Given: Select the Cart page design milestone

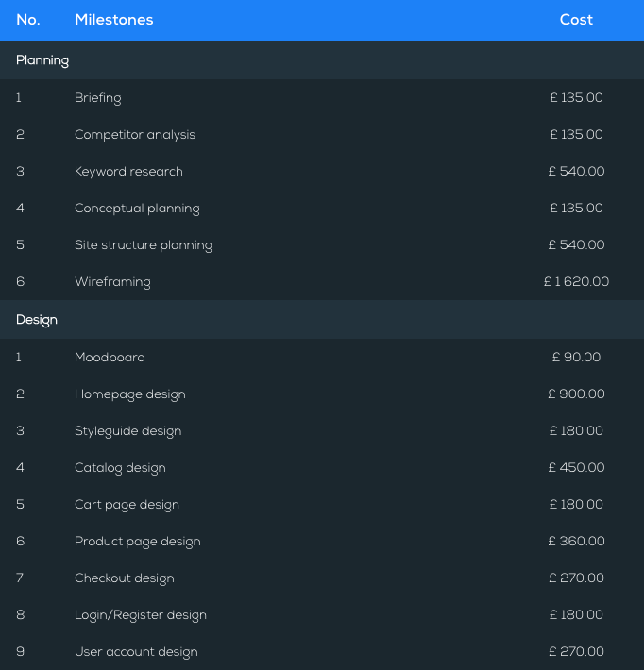Looking at the screenshot, I should point(127,505).
